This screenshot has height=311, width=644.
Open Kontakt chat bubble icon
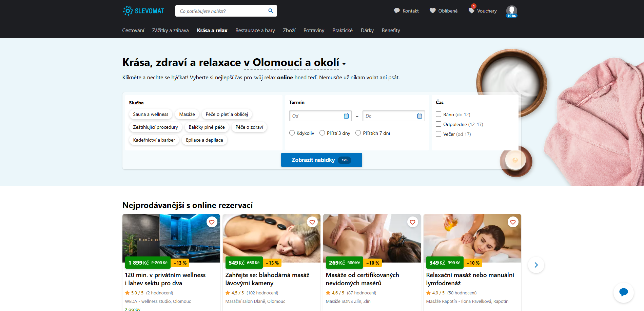coord(397,11)
